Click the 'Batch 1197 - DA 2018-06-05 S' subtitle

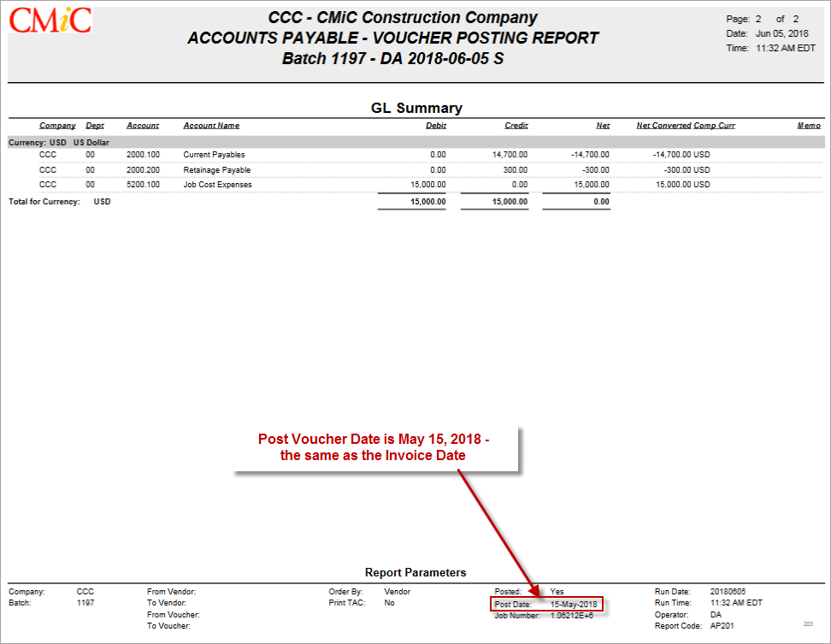click(x=392, y=58)
